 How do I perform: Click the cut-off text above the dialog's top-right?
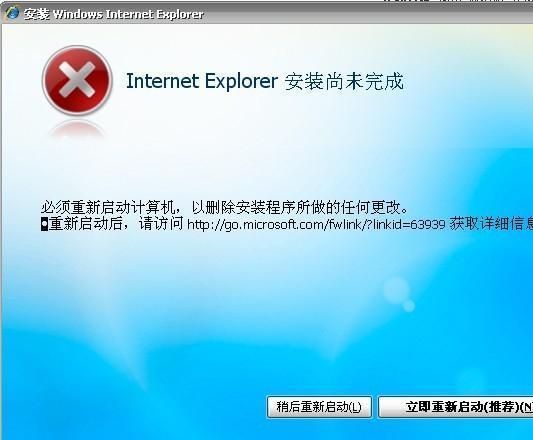pyautogui.click(x=457, y=1)
